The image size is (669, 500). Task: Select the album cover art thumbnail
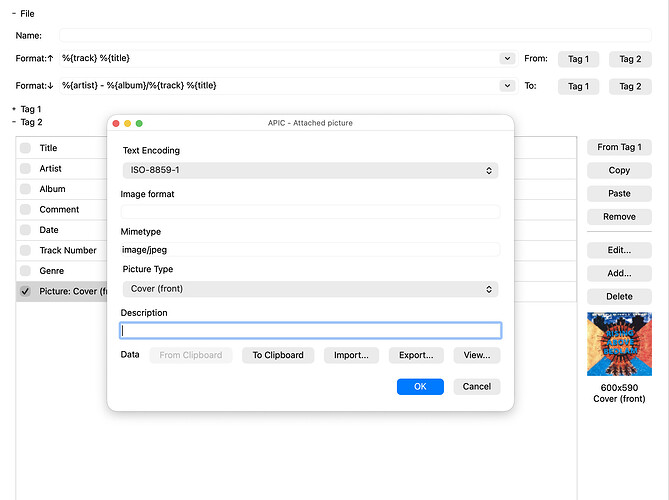click(x=619, y=344)
